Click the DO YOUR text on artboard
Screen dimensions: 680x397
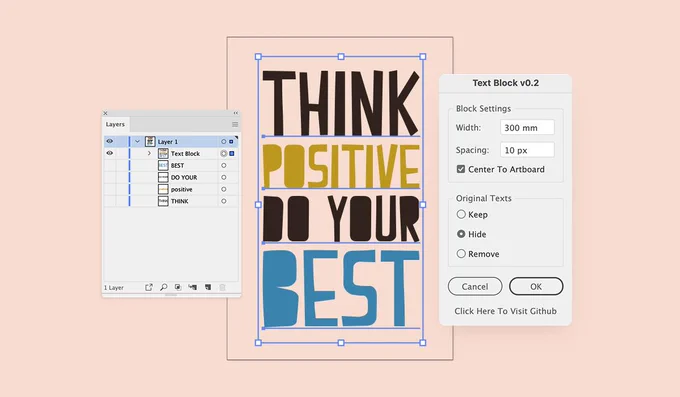click(x=341, y=219)
